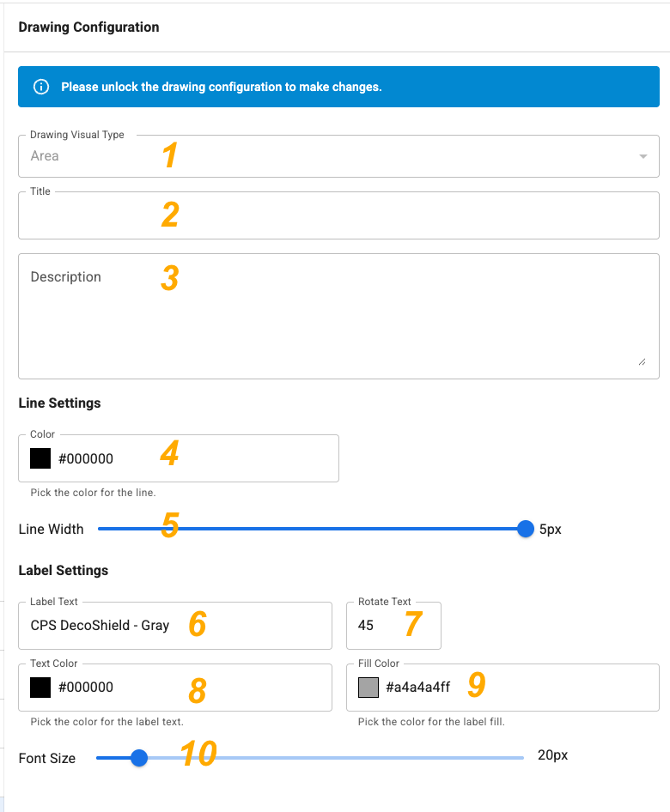Click the Drawing Configuration panel header
The image size is (670, 812).
(x=88, y=27)
